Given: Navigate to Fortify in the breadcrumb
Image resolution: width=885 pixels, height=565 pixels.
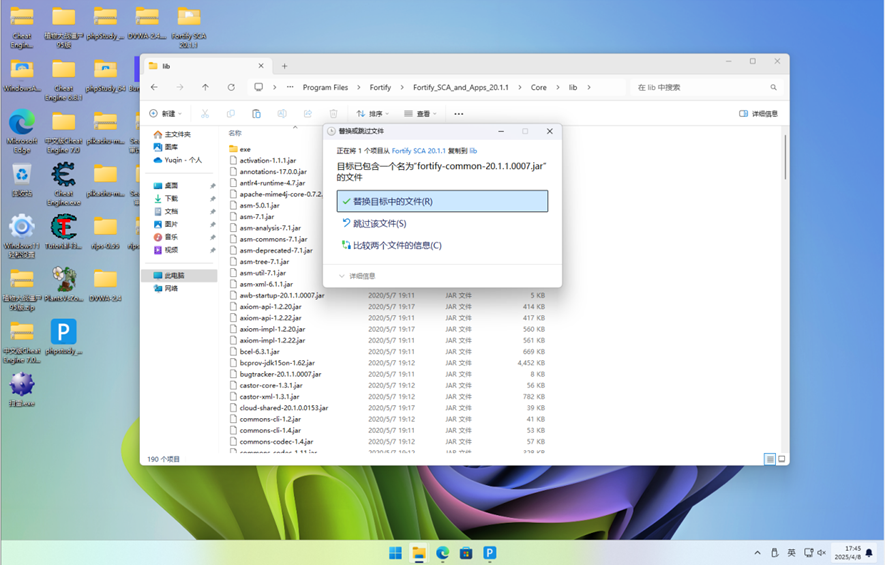Looking at the screenshot, I should pos(380,87).
